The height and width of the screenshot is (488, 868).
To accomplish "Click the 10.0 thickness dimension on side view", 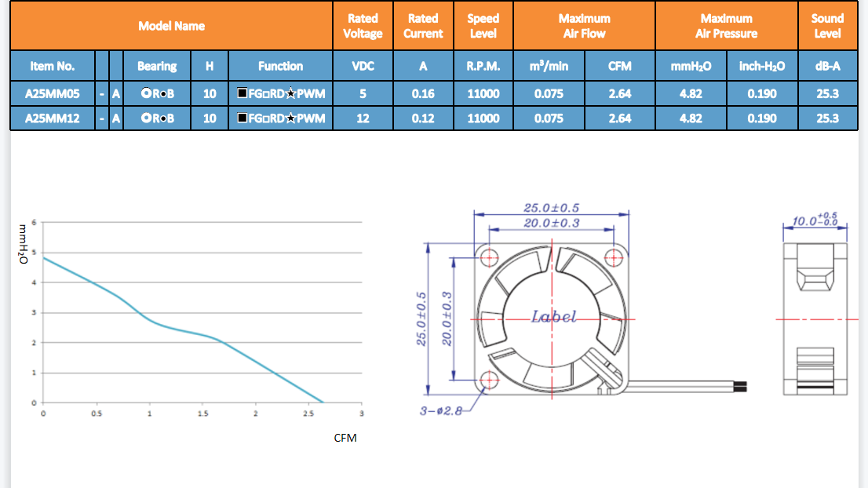I will coord(815,220).
